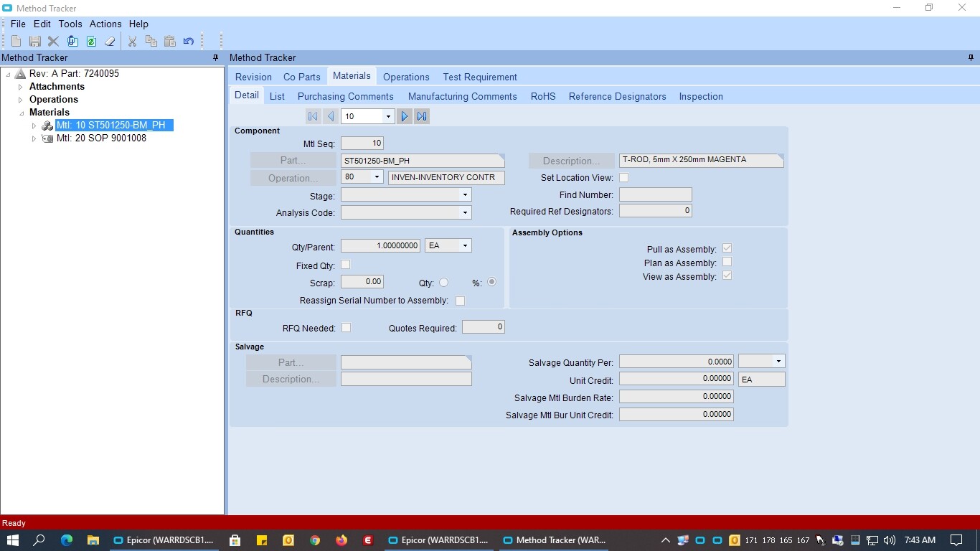Click the Description... button beside T-ROD
The width and height of the screenshot is (980, 551).
coord(572,161)
